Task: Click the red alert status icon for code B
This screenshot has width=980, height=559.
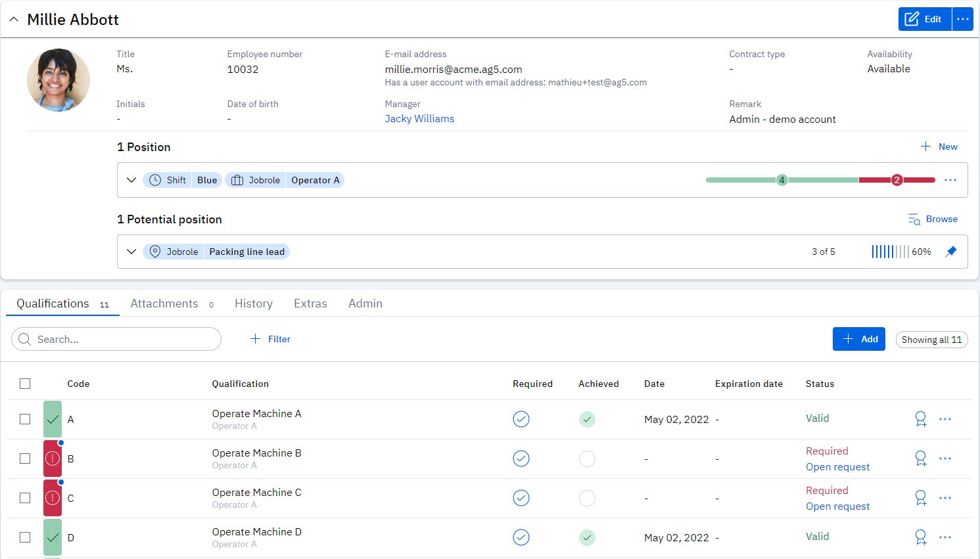Action: pyautogui.click(x=53, y=458)
